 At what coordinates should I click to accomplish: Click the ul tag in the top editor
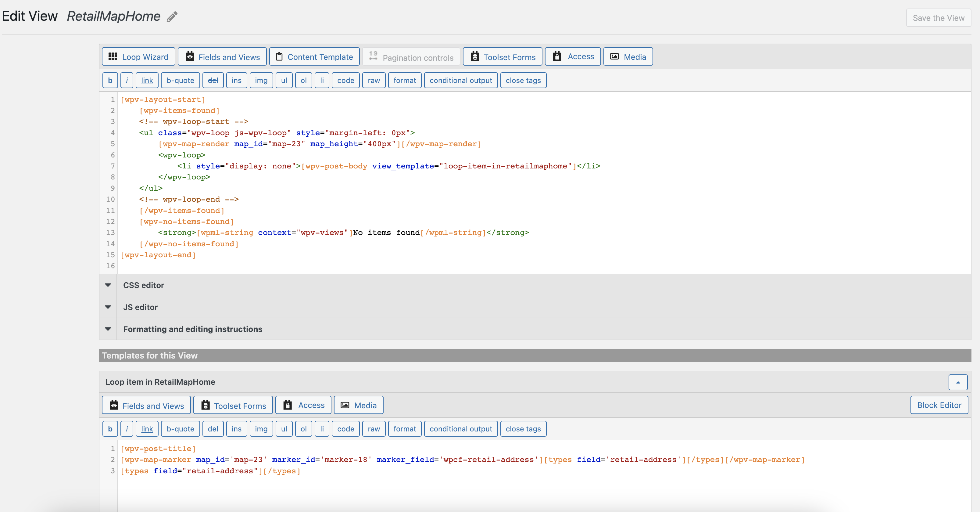tap(284, 80)
